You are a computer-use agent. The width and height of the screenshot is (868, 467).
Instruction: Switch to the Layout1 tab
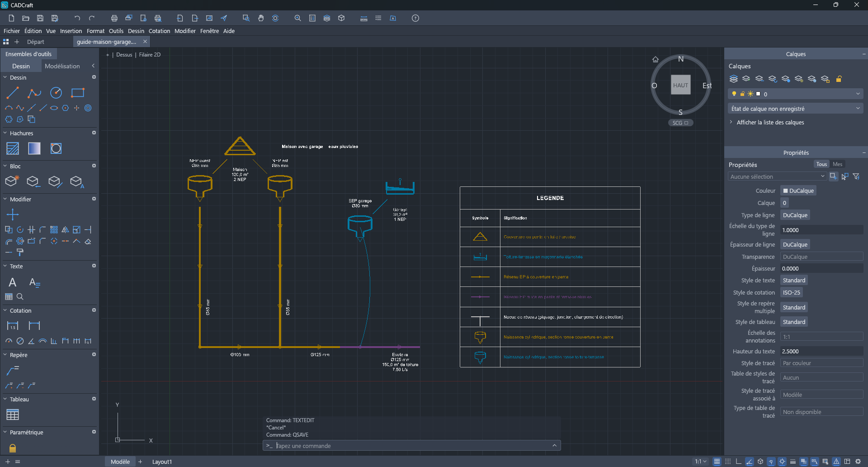pyautogui.click(x=162, y=462)
